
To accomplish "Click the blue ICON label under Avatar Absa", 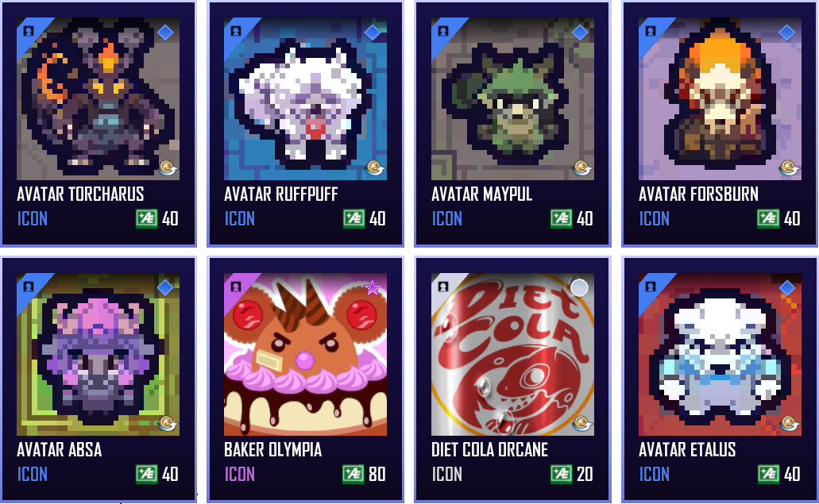I will (x=33, y=475).
